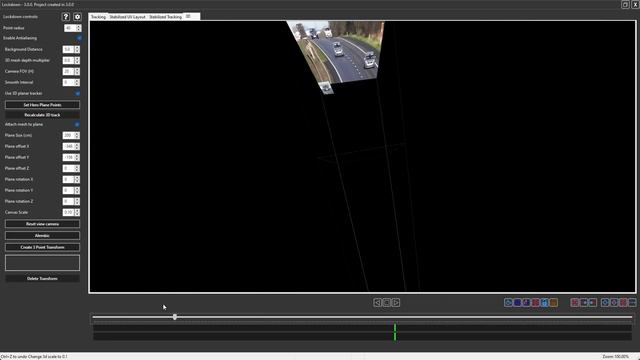Decrease the Background Distance value with the down arrow
640x360 pixels.
coord(77,51)
